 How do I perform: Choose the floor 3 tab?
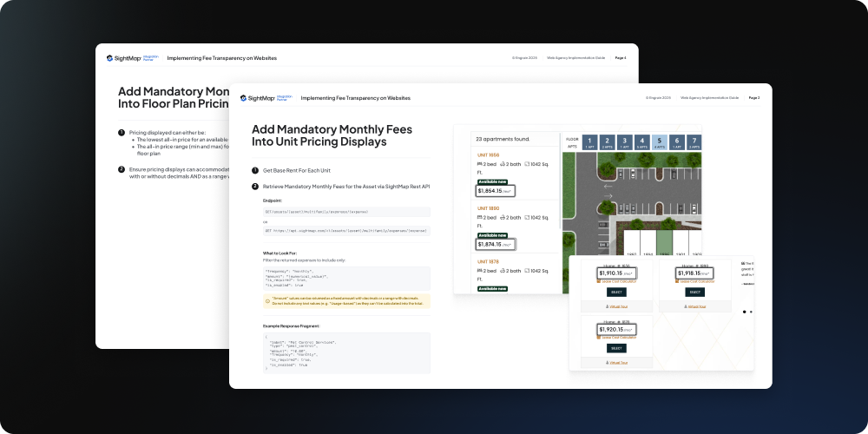point(624,141)
